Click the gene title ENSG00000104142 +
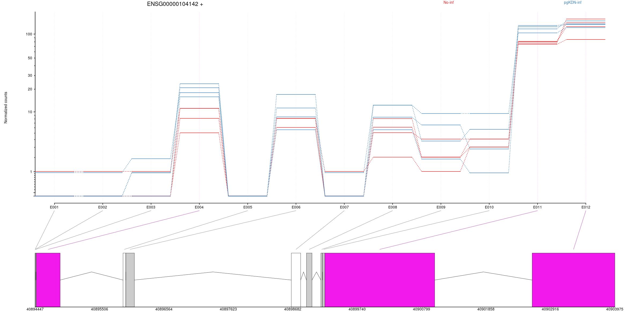644x322 pixels. 175,4
